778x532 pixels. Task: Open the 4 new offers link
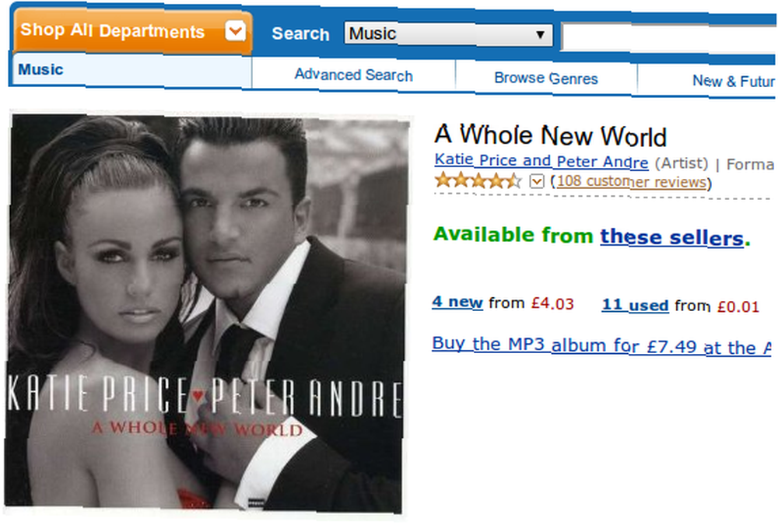click(457, 302)
